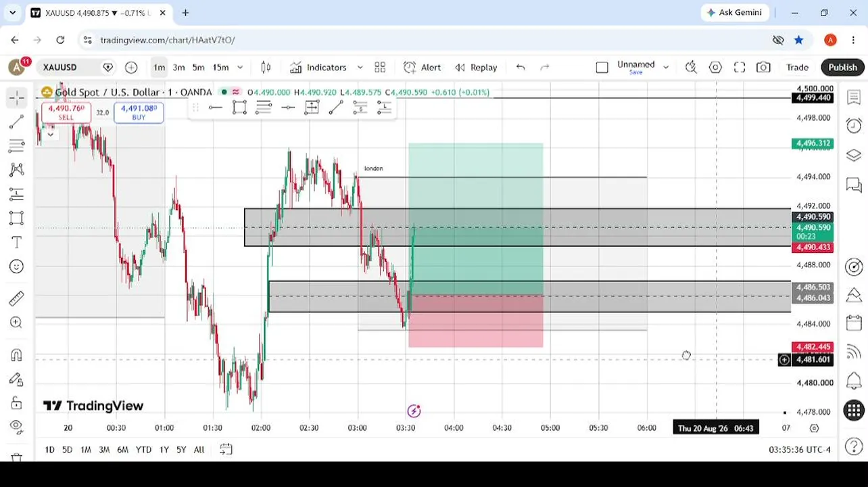Select the trend line drawing tool
The height and width of the screenshot is (487, 868).
click(x=17, y=122)
